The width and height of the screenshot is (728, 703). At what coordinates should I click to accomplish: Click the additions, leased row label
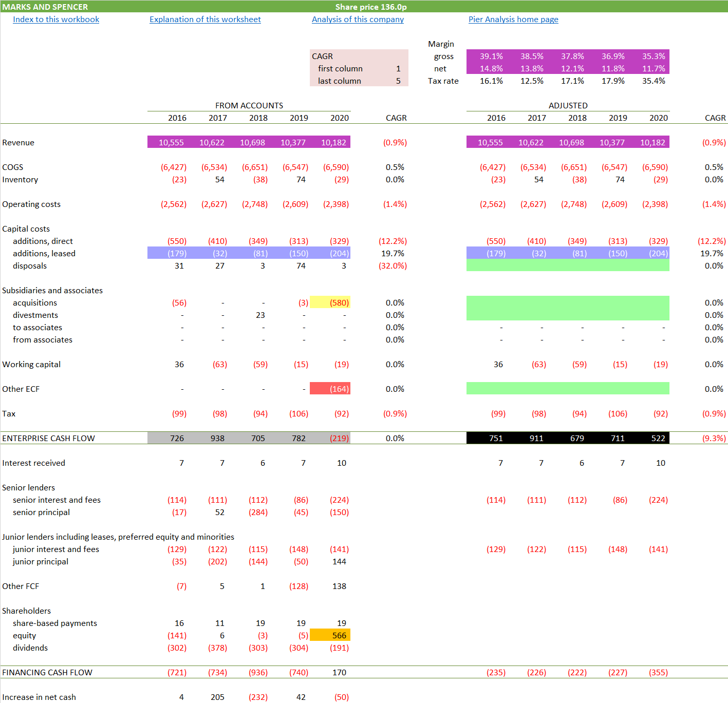click(44, 254)
